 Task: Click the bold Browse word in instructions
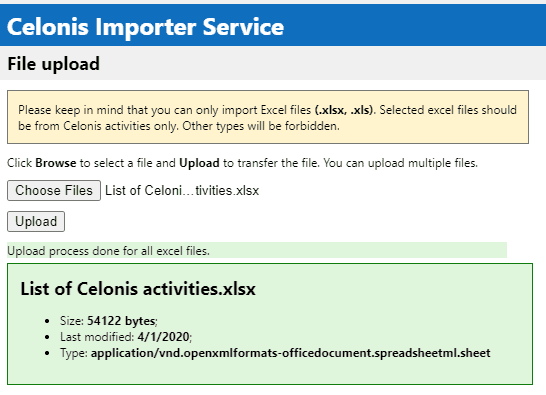[56, 163]
